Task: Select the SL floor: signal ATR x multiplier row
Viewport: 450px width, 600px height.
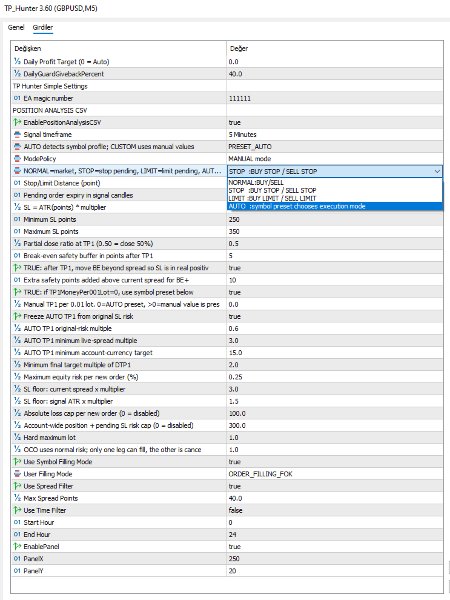Action: coord(227,401)
